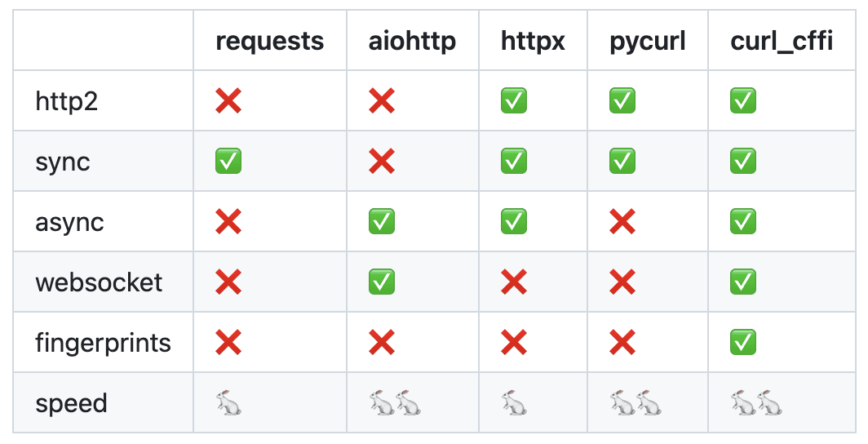Click the red cross for requests http2
868x444 pixels.
[x=228, y=101]
